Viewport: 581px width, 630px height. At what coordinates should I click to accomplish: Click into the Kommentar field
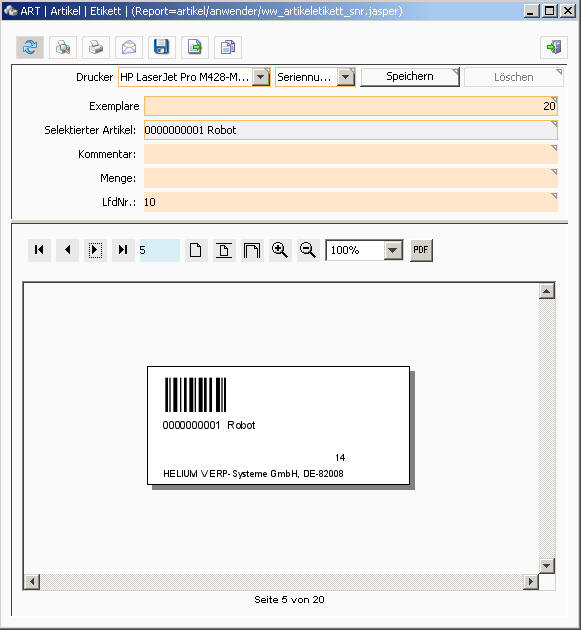pos(351,154)
